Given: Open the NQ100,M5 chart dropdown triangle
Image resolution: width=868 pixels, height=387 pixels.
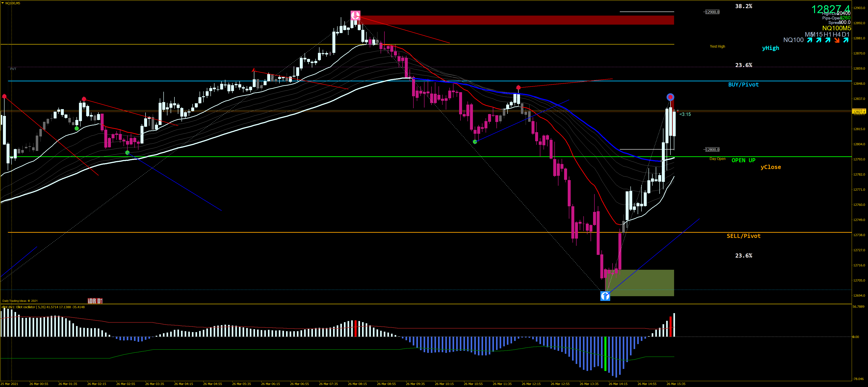Looking at the screenshot, I should pyautogui.click(x=3, y=3).
